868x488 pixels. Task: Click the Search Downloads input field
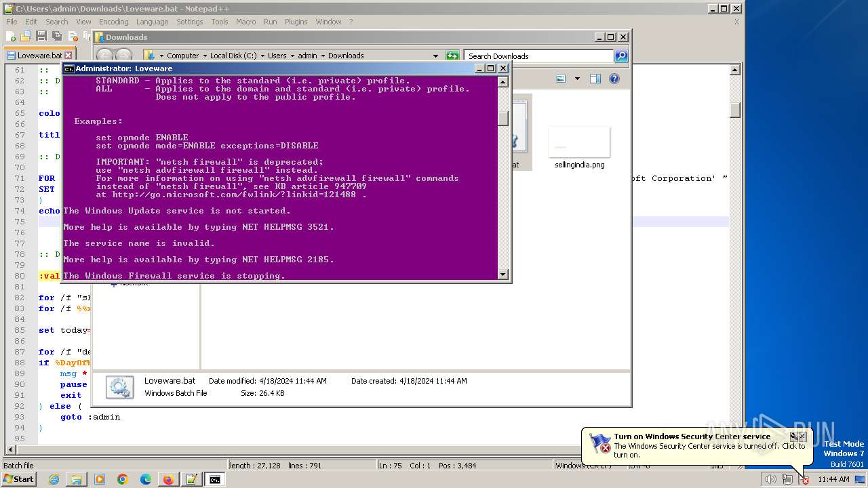[539, 56]
